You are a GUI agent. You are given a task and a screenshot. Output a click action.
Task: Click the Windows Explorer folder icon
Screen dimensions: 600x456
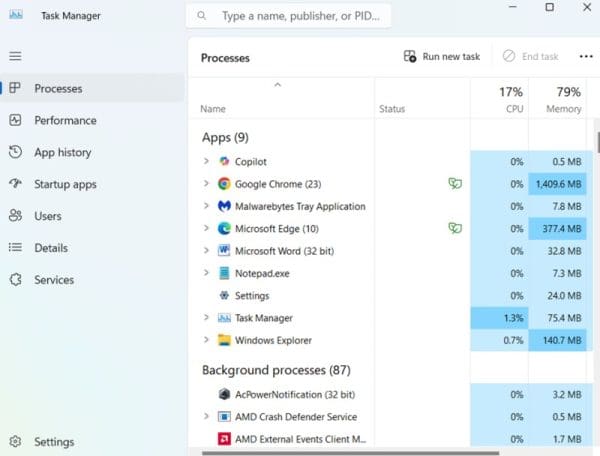coord(225,340)
